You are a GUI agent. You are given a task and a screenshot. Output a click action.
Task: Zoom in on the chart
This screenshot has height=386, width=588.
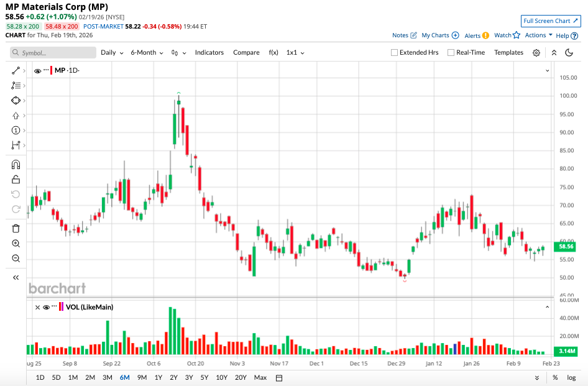coord(16,244)
